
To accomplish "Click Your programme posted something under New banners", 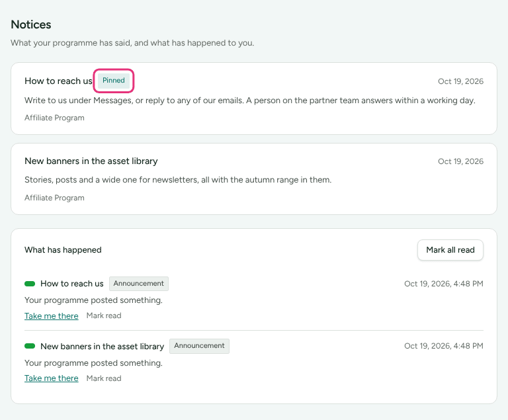I will (x=94, y=363).
